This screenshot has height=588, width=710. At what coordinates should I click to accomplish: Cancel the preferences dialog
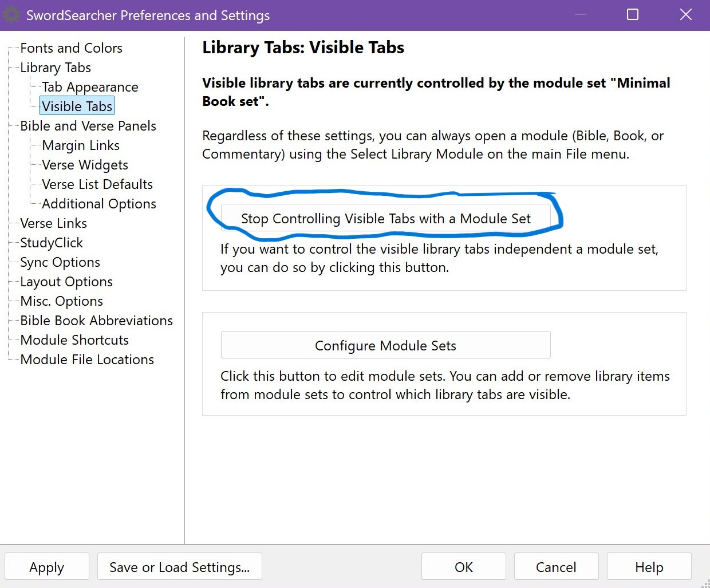[556, 567]
